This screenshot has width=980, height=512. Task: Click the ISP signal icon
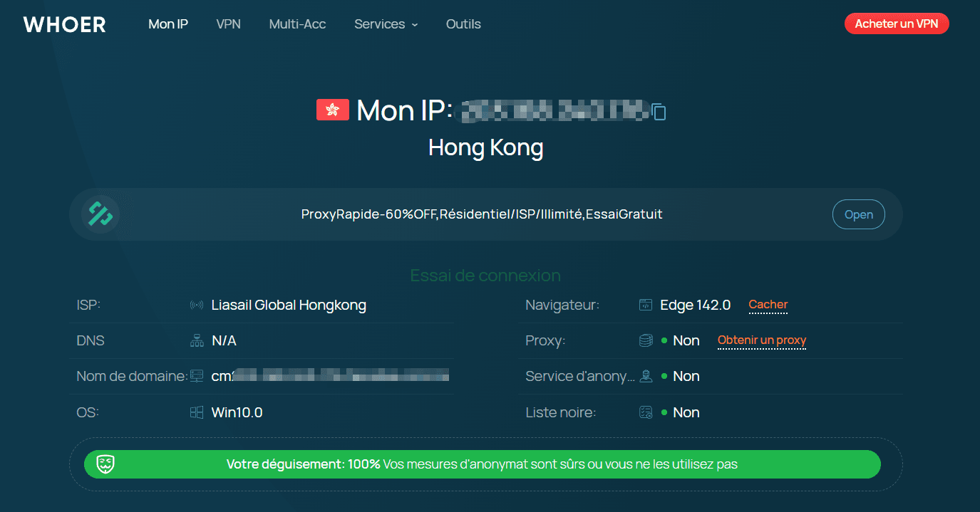pyautogui.click(x=197, y=305)
